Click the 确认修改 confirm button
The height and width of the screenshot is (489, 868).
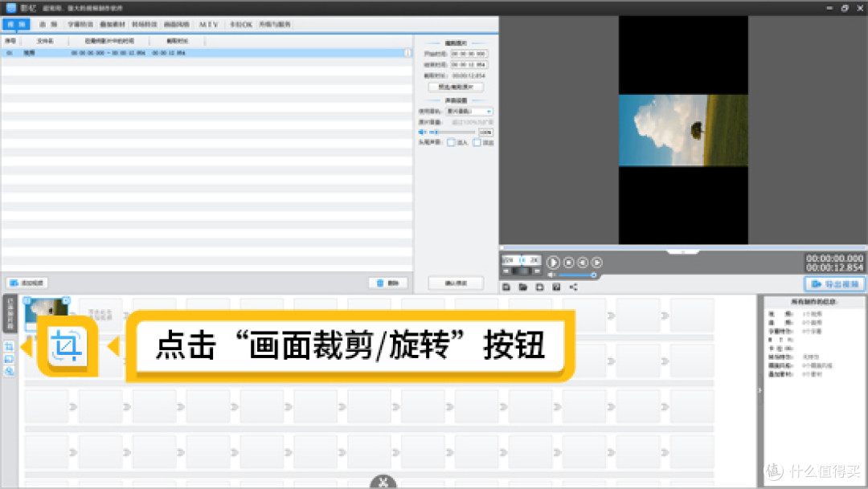456,283
